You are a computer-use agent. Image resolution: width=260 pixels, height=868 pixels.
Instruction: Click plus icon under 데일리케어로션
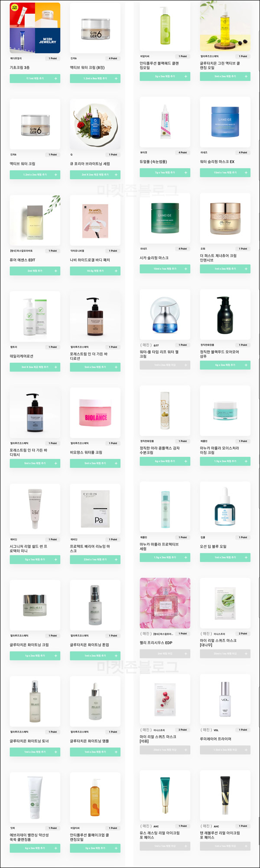click(x=56, y=367)
